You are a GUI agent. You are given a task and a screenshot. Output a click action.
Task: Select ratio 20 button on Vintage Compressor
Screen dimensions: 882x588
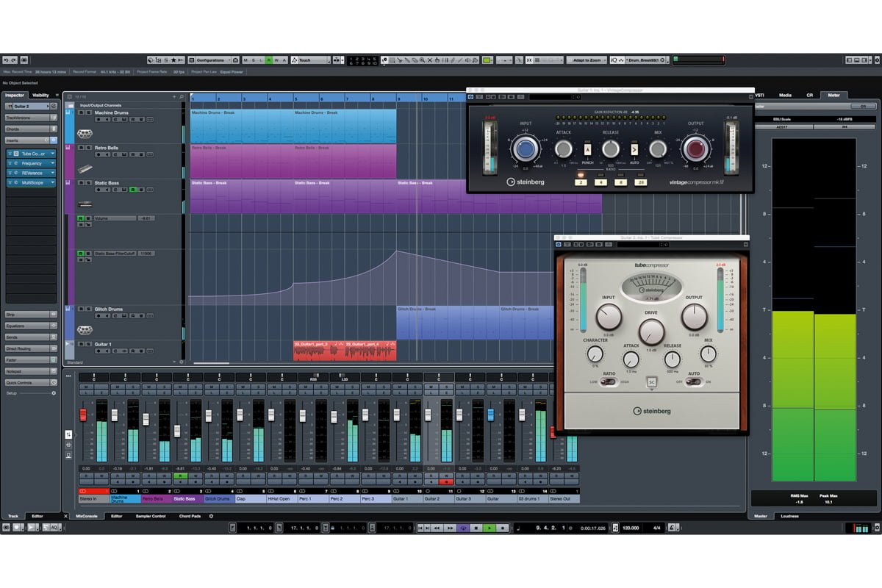[x=640, y=182]
